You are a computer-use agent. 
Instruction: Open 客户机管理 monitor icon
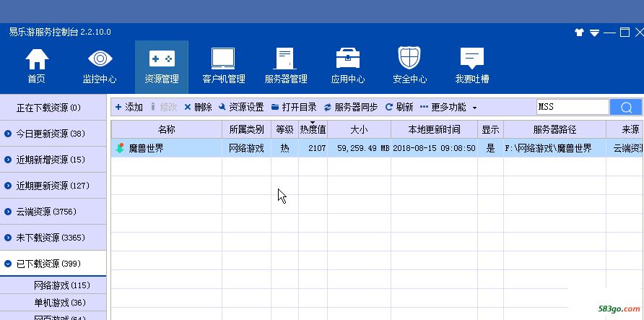pos(223,59)
